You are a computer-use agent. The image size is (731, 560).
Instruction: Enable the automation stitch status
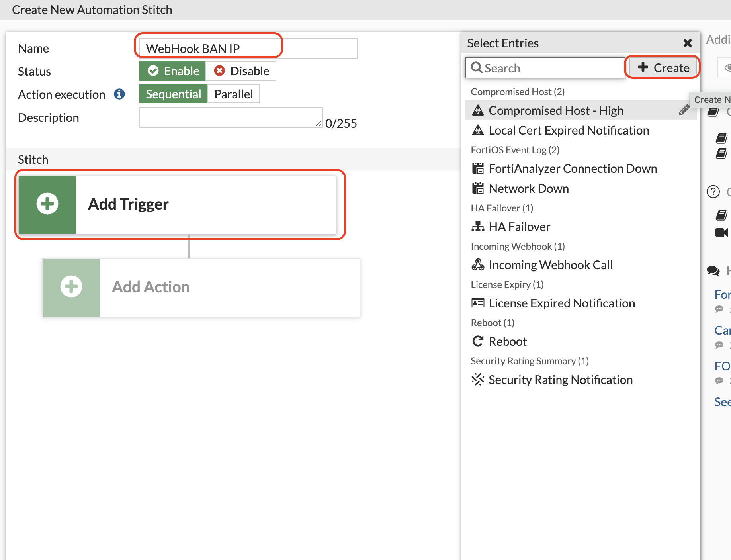[x=172, y=70]
